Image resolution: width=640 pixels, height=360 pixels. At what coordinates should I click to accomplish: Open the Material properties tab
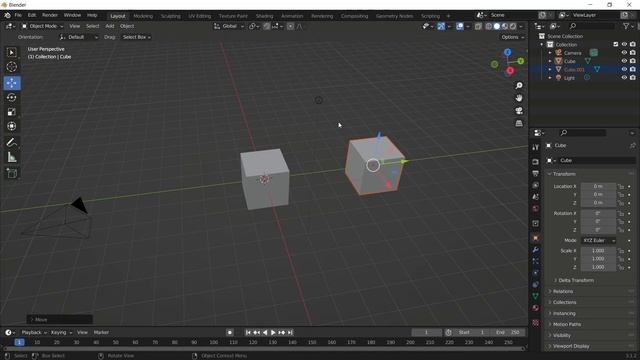pos(536,308)
